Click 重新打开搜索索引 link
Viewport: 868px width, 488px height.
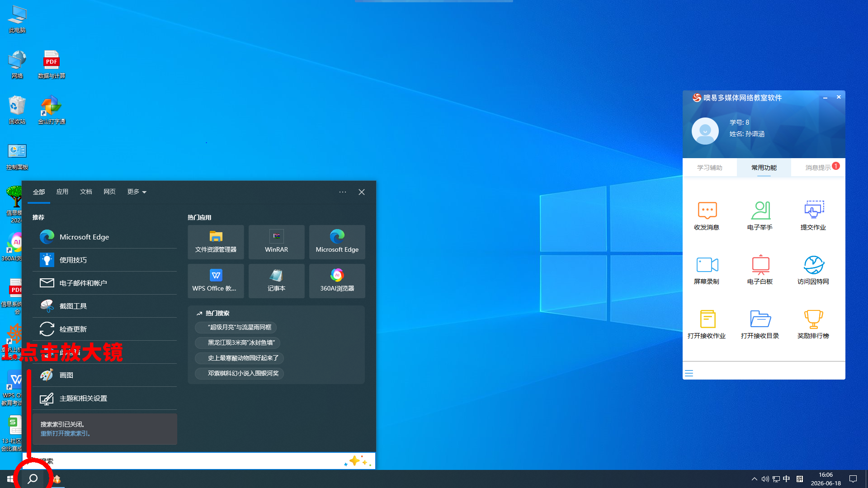pyautogui.click(x=66, y=433)
